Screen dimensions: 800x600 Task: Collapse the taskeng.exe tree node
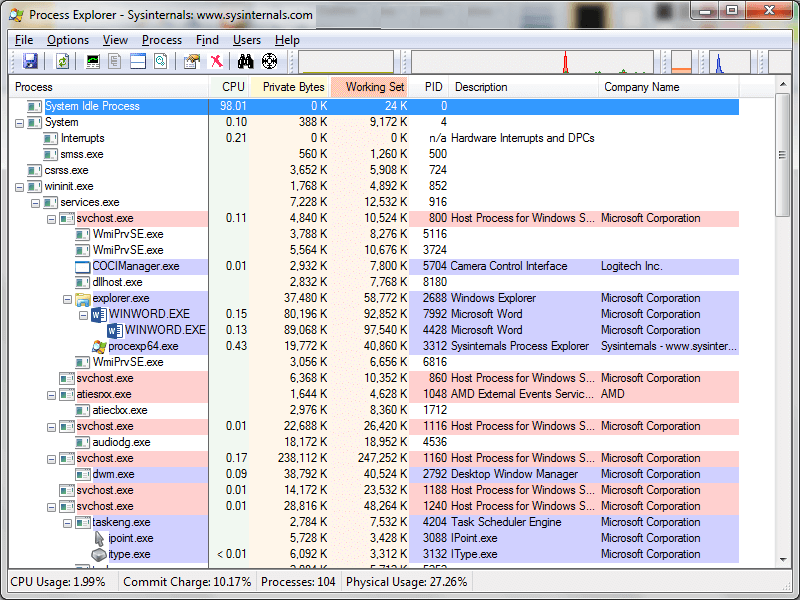pos(67,523)
